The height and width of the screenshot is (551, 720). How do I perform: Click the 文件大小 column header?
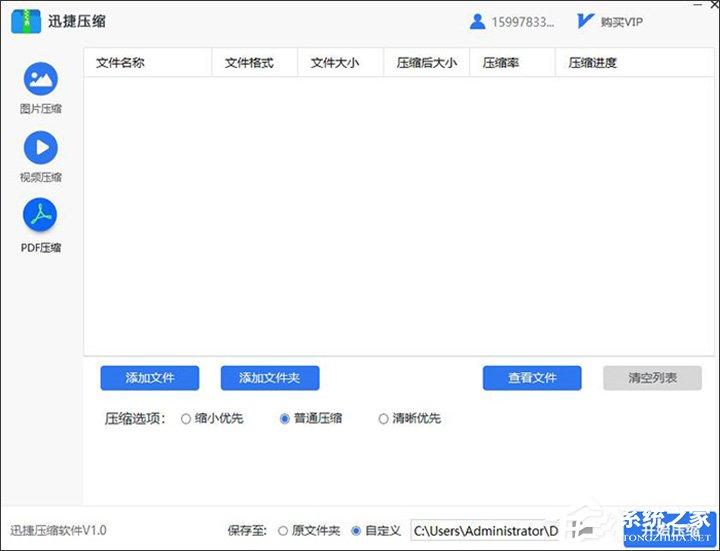point(340,62)
